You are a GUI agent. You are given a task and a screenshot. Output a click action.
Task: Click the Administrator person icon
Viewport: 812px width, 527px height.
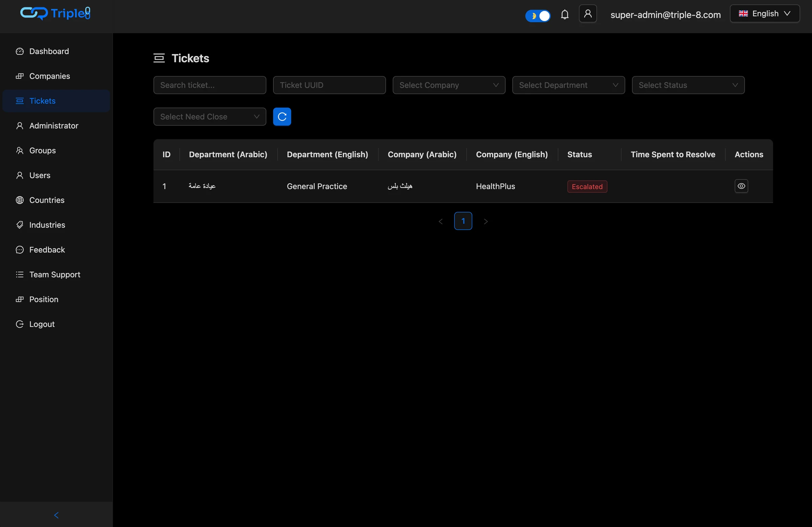click(x=20, y=126)
